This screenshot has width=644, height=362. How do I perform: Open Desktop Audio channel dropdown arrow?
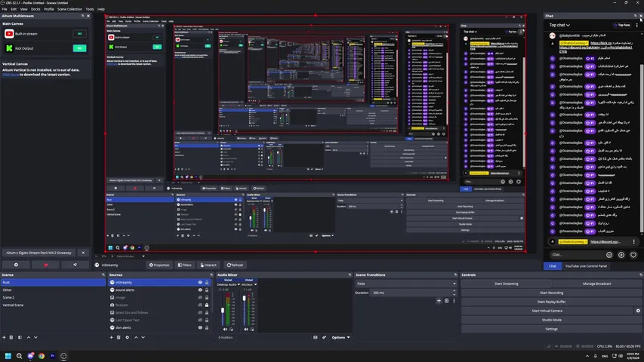(239, 284)
